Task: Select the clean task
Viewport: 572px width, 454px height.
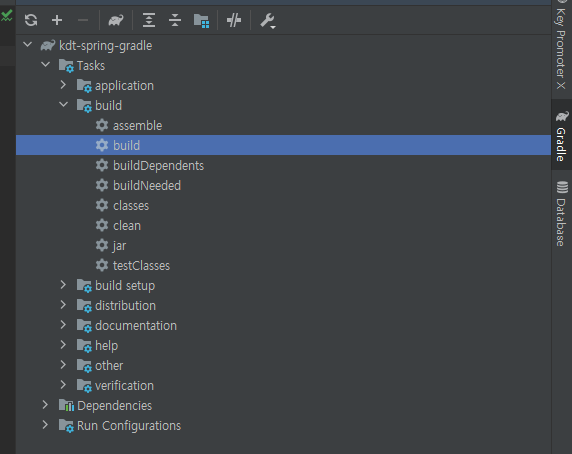Action: tap(127, 226)
